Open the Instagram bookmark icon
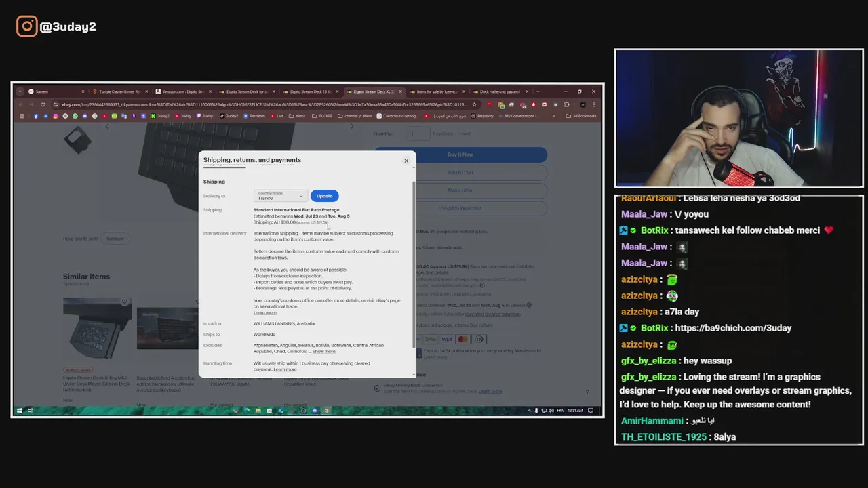Viewport: 868px width, 488px height. click(x=54, y=116)
